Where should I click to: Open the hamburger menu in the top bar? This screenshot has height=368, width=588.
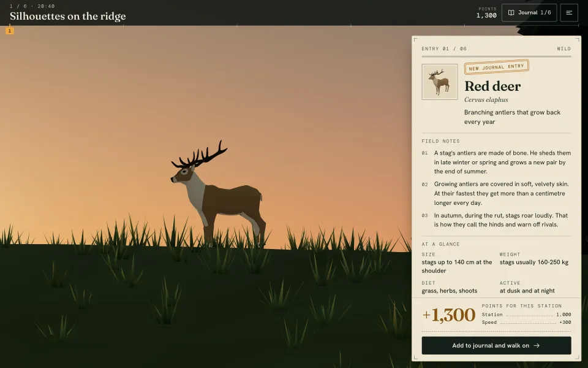coord(569,13)
